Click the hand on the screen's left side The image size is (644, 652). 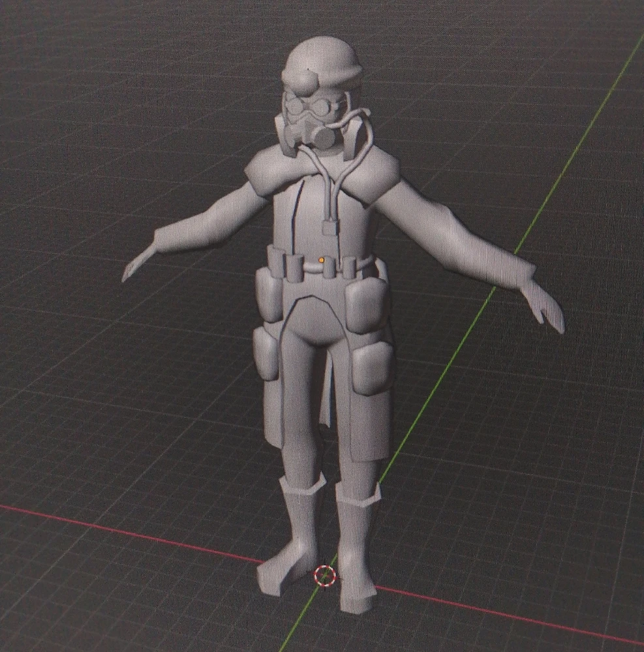138,264
